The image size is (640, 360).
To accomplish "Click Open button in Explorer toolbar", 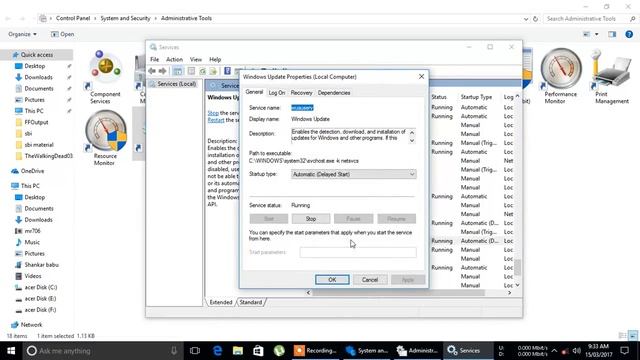I will [62, 34].
